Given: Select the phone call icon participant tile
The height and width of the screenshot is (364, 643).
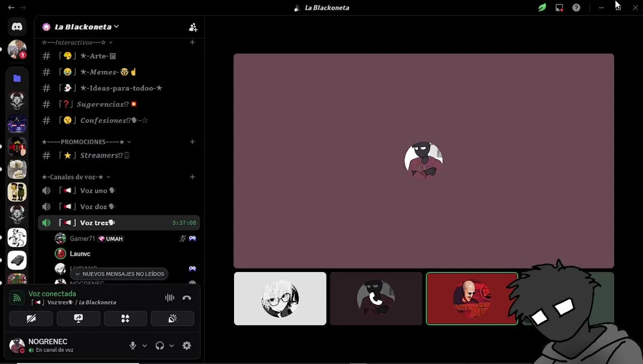Looking at the screenshot, I should (376, 298).
